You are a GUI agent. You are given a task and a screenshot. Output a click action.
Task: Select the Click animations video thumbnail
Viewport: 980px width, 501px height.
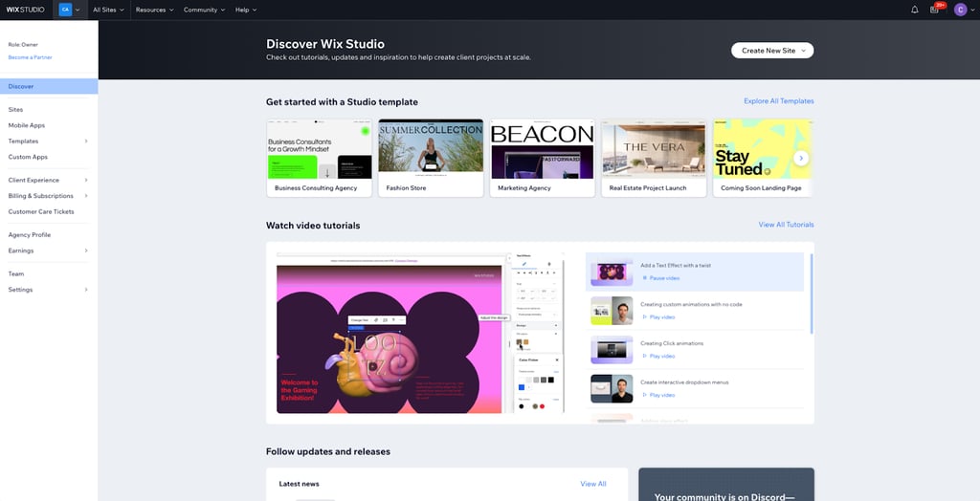[612, 350]
